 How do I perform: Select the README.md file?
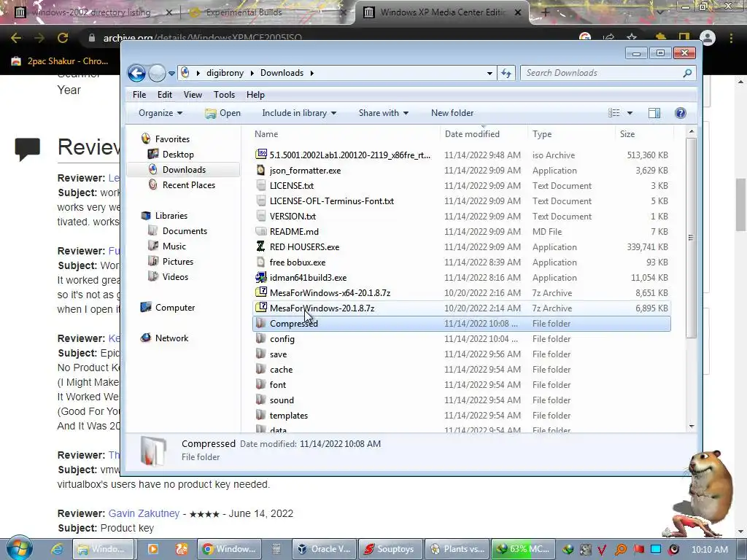point(294,231)
